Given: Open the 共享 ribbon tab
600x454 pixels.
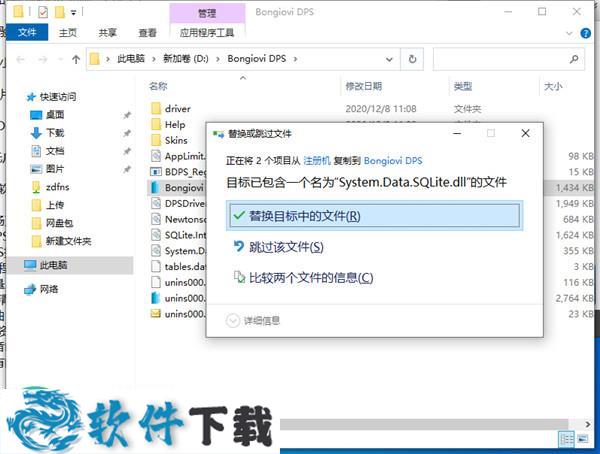Looking at the screenshot, I should 108,33.
